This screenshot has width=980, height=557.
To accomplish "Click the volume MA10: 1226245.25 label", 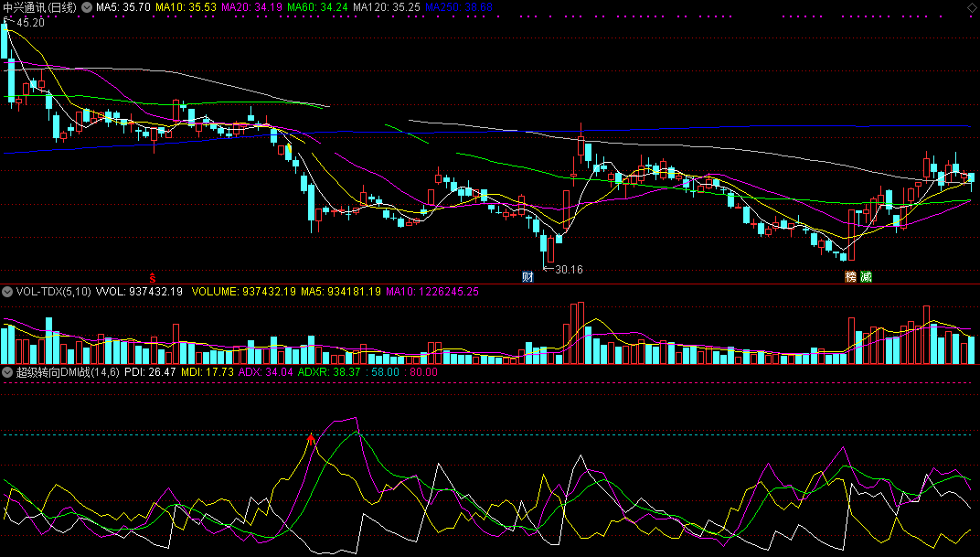I will (x=432, y=292).
